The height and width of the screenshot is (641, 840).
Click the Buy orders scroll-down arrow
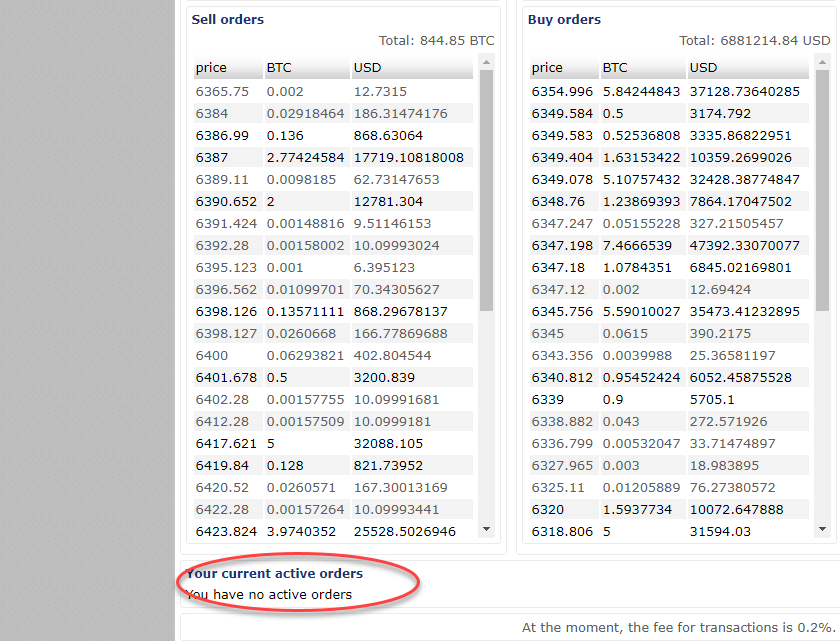(822, 529)
